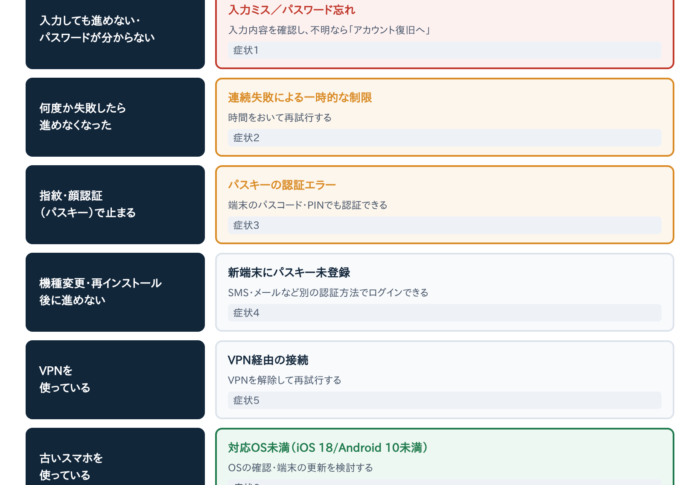Jump to the 症状4 label
700x485 pixels.
pos(445,313)
